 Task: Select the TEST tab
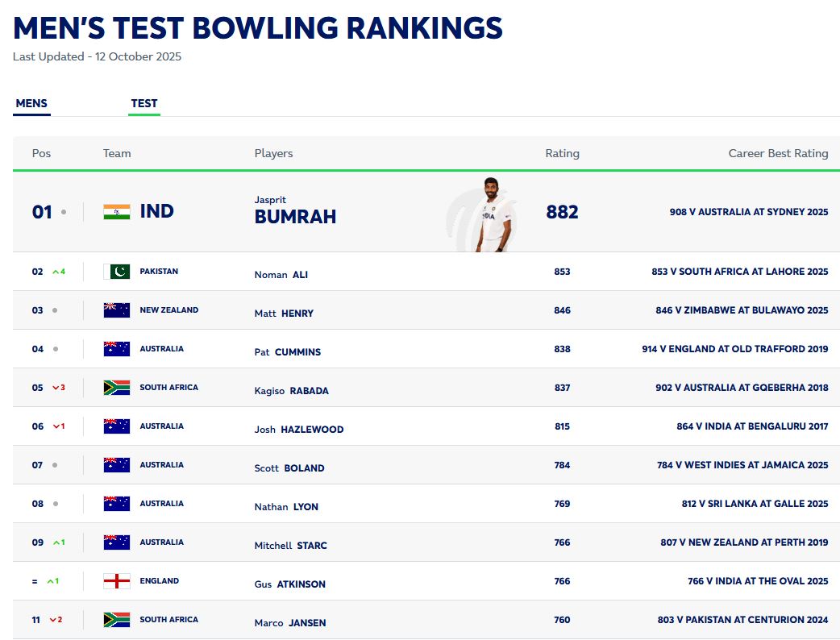coord(144,103)
